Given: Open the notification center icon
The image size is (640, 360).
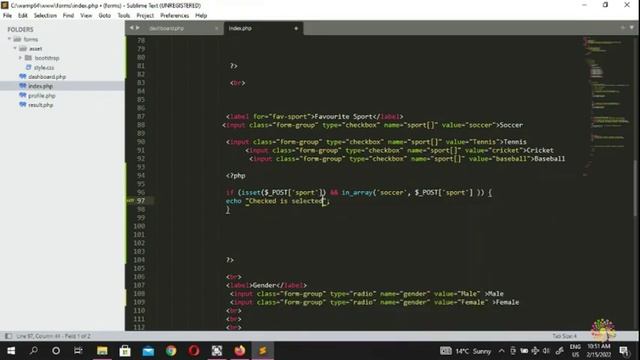Looking at the screenshot, I should (x=624, y=351).
